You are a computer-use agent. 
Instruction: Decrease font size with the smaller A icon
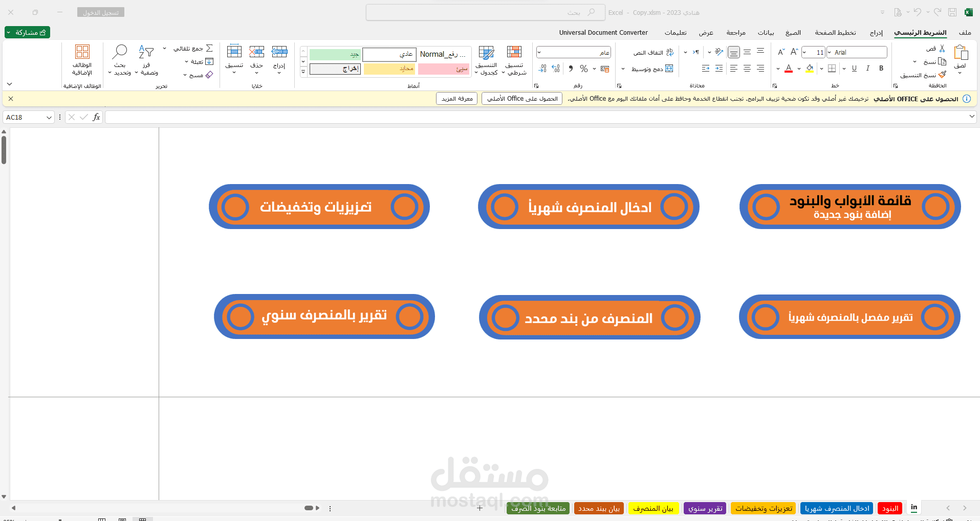(781, 52)
